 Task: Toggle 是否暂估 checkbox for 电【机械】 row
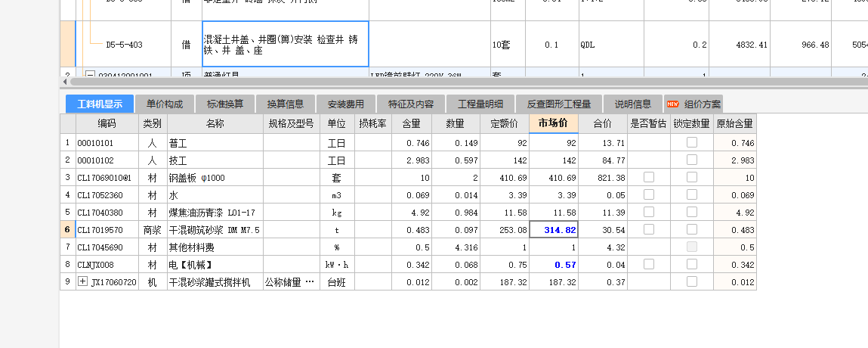pos(649,264)
